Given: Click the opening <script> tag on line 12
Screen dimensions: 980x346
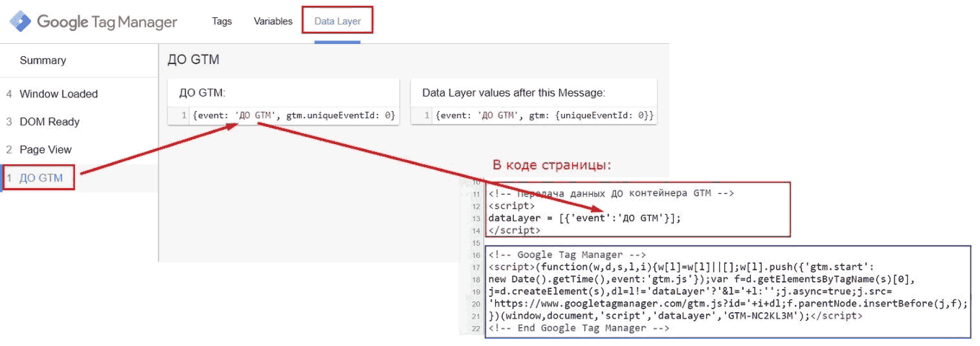Looking at the screenshot, I should (x=512, y=205).
